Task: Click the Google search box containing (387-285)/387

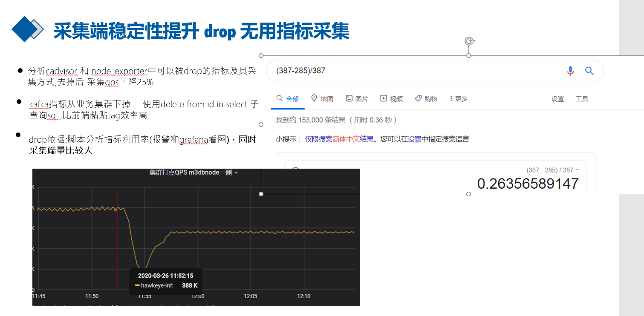Action: (x=435, y=71)
